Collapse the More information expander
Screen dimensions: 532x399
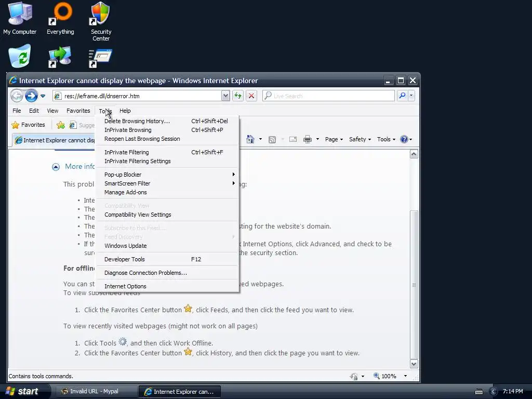pos(56,167)
